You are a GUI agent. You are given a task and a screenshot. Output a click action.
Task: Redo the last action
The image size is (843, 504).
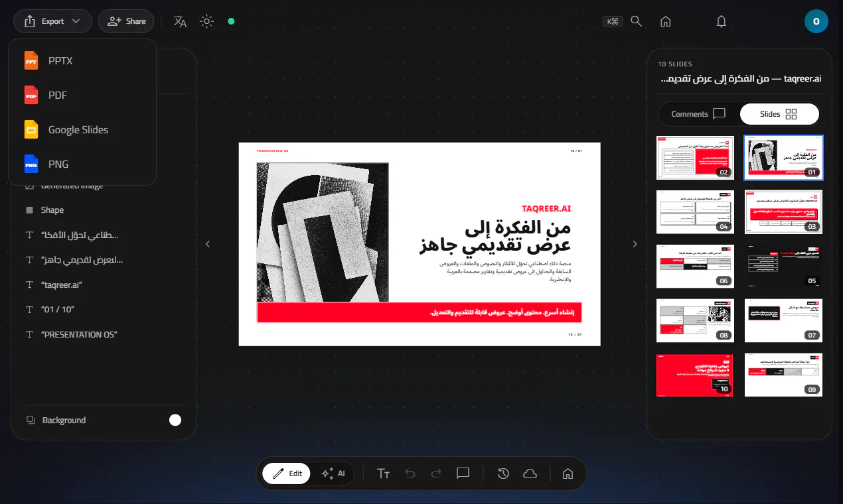coord(436,473)
